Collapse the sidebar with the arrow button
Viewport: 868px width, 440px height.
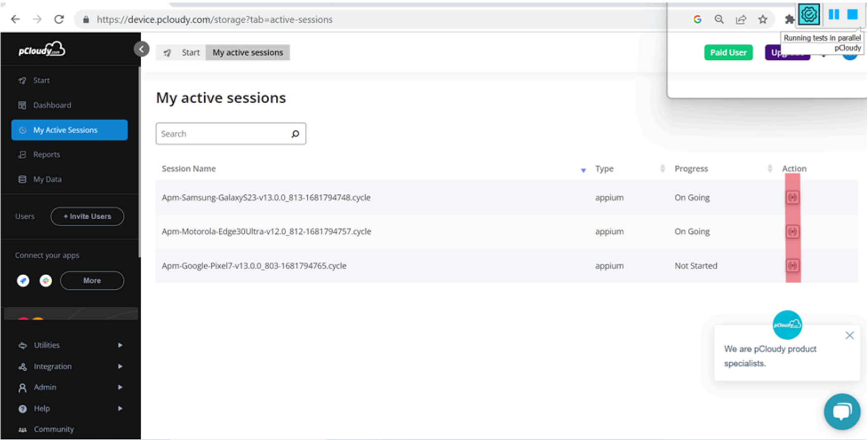click(x=141, y=49)
